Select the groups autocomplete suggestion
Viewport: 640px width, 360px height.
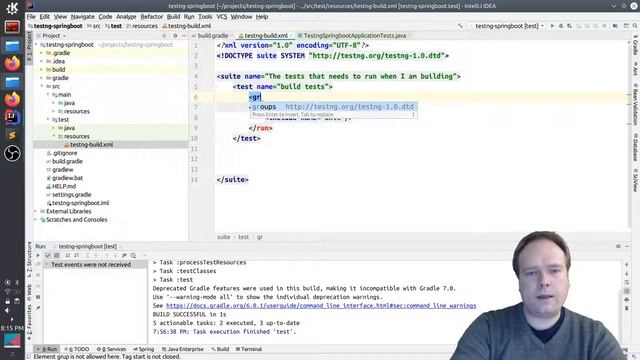333,107
